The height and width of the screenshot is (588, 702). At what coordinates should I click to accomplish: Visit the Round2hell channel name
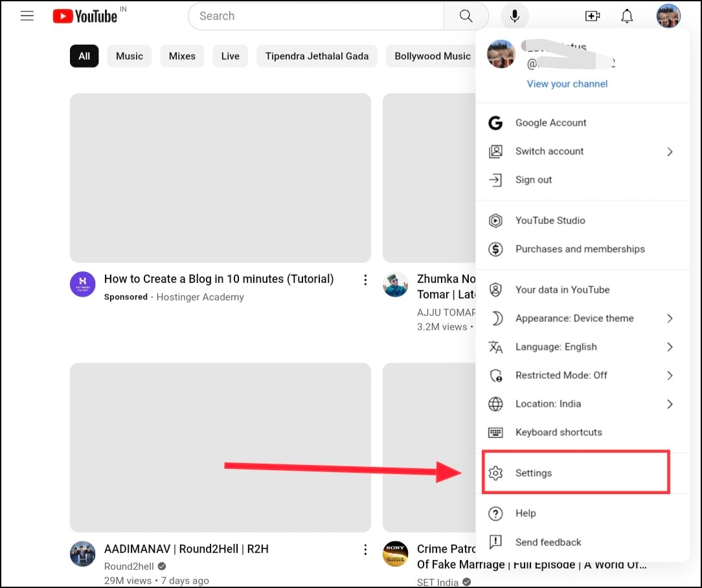tap(129, 567)
